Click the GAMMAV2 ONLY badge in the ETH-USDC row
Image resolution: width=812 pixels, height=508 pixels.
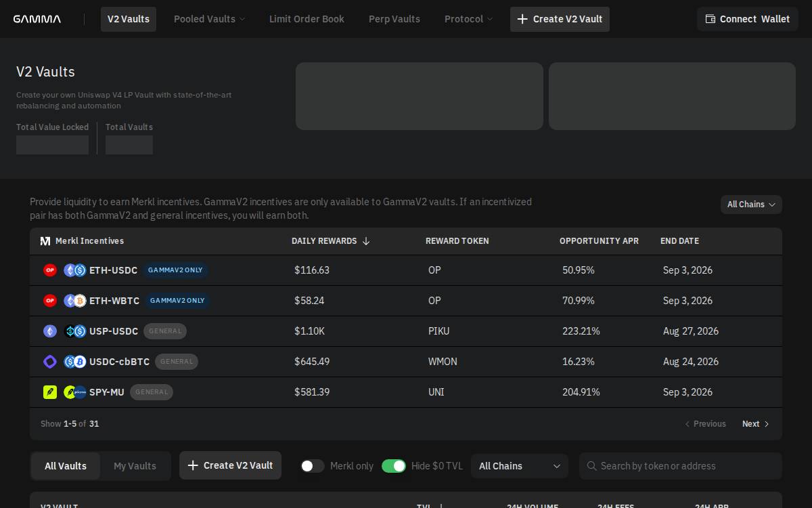(x=175, y=270)
